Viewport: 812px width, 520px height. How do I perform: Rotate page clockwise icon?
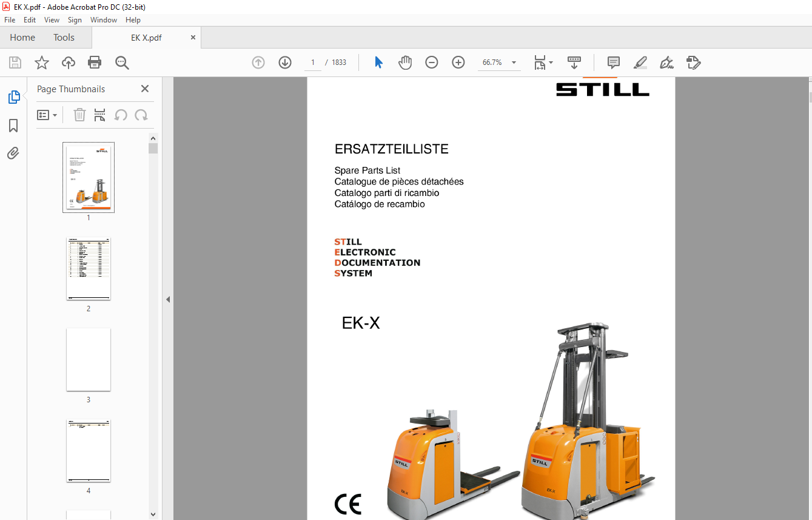[141, 115]
